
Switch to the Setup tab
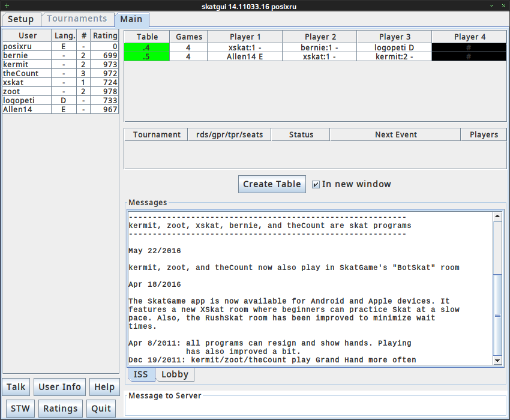point(21,19)
